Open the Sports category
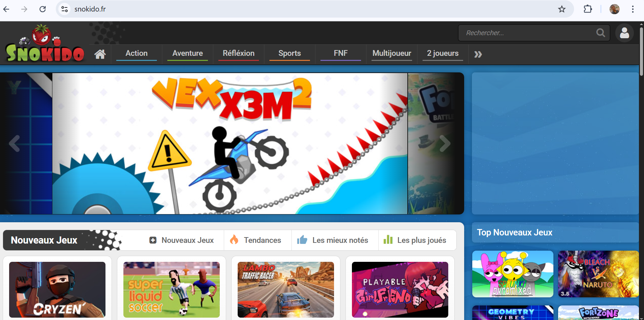The image size is (644, 320). tap(290, 53)
